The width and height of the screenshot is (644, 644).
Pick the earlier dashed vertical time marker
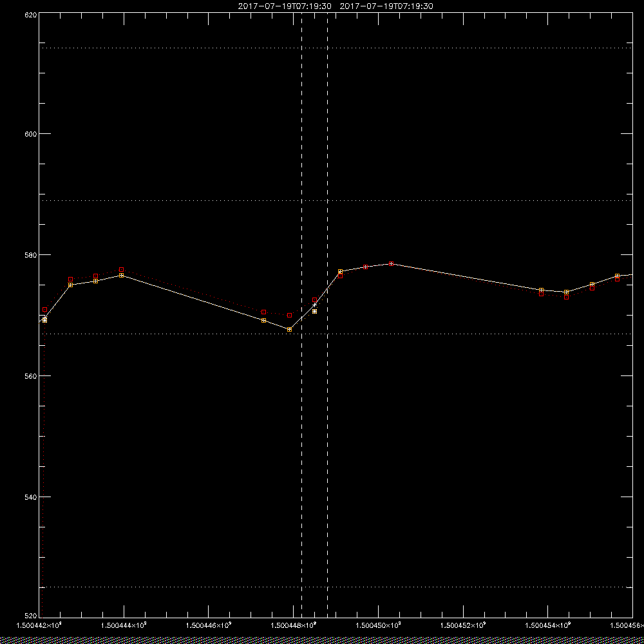(x=302, y=314)
